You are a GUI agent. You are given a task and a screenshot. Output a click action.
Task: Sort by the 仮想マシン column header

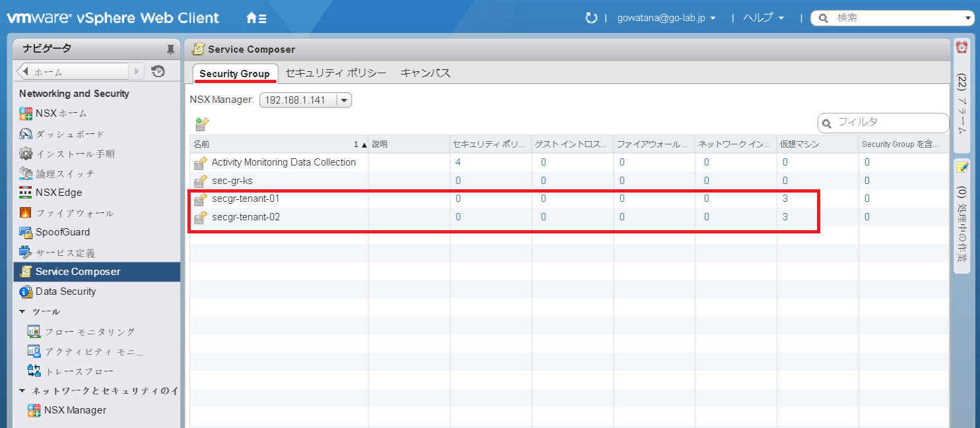tap(817, 144)
